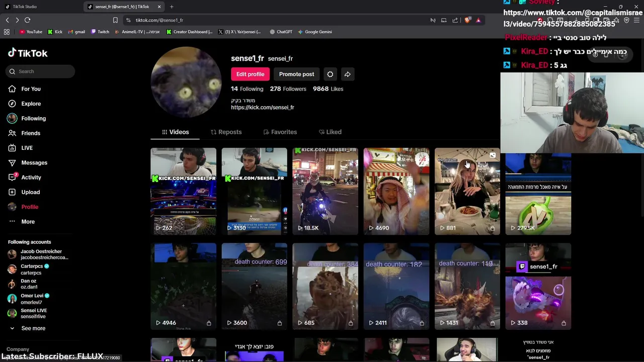The width and height of the screenshot is (644, 362).
Task: Open the Kick bookmark
Action: (x=55, y=32)
